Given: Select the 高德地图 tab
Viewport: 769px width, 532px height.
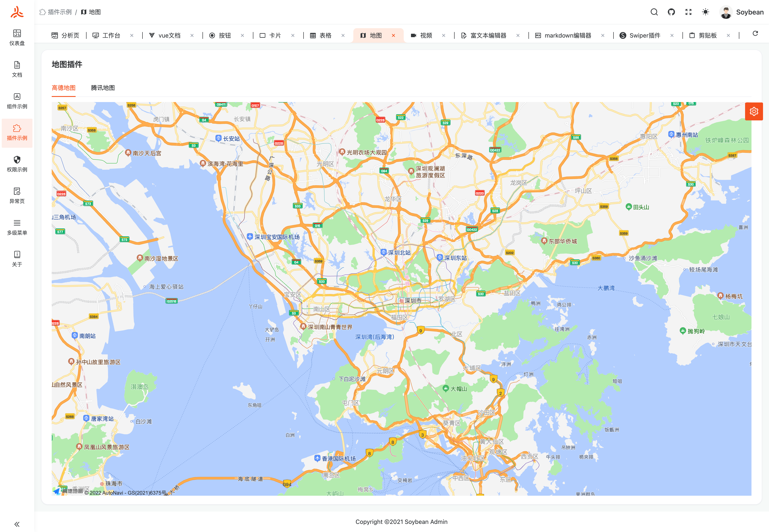Looking at the screenshot, I should 63,88.
